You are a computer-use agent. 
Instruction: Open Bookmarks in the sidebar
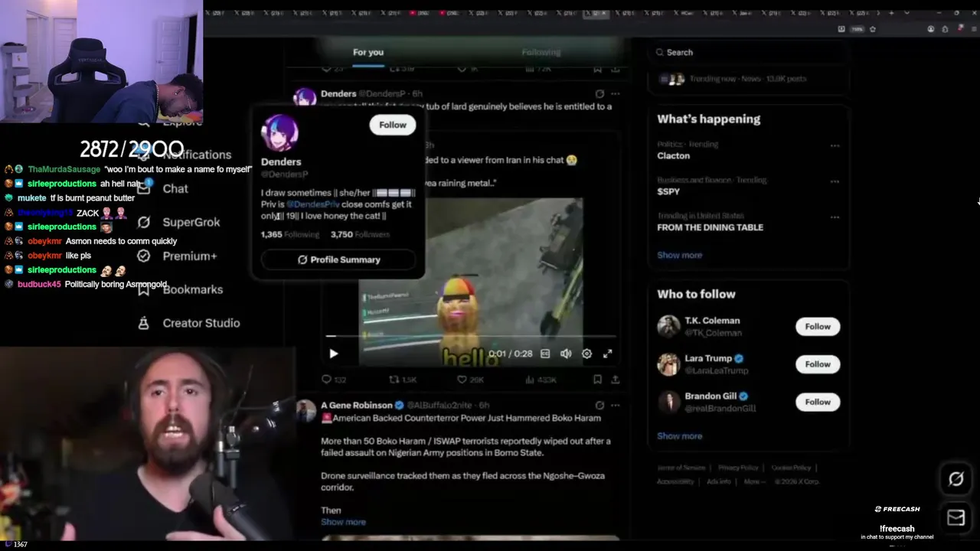(x=181, y=289)
